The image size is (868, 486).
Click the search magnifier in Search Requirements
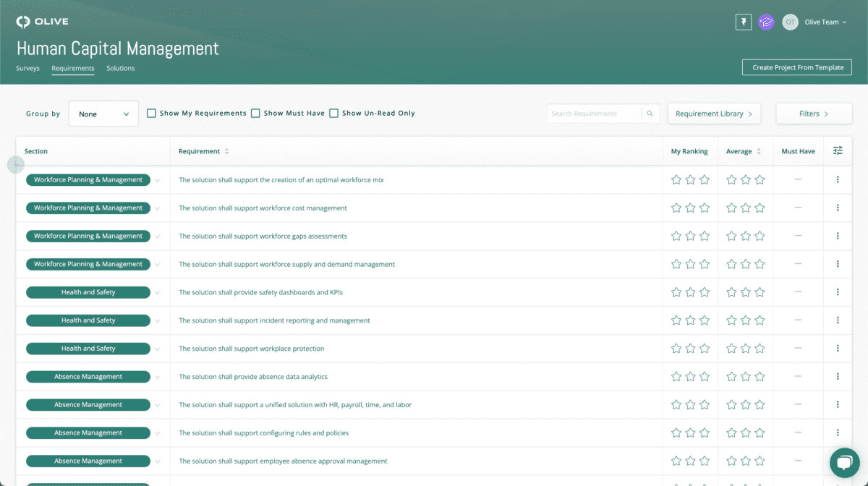pos(650,113)
